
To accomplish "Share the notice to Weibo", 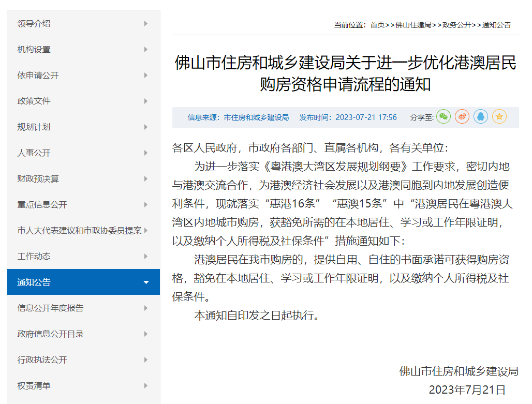I will click(x=462, y=117).
